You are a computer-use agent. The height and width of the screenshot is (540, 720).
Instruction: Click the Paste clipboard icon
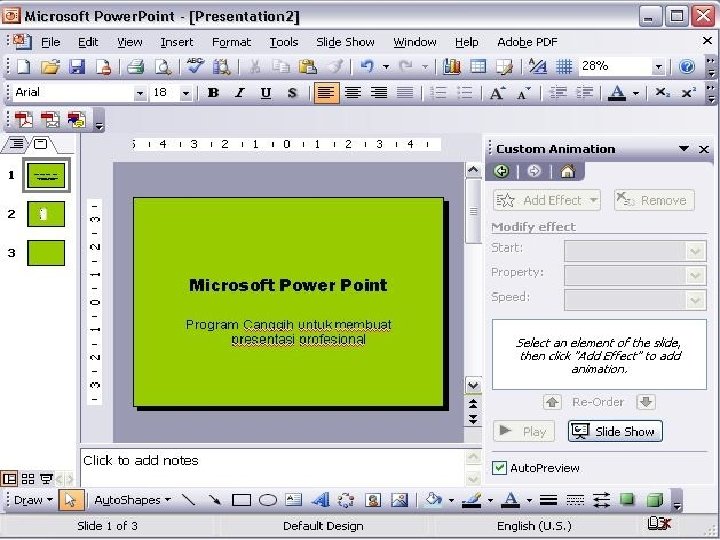pos(308,67)
